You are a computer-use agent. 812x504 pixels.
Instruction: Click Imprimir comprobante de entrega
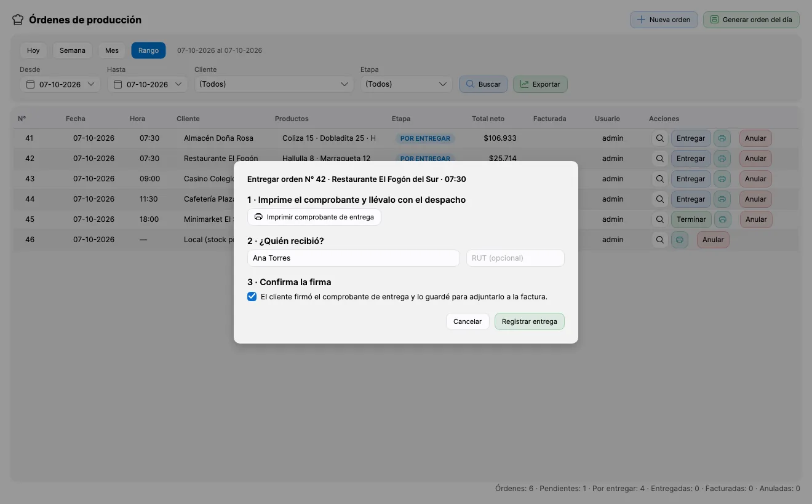tap(314, 217)
